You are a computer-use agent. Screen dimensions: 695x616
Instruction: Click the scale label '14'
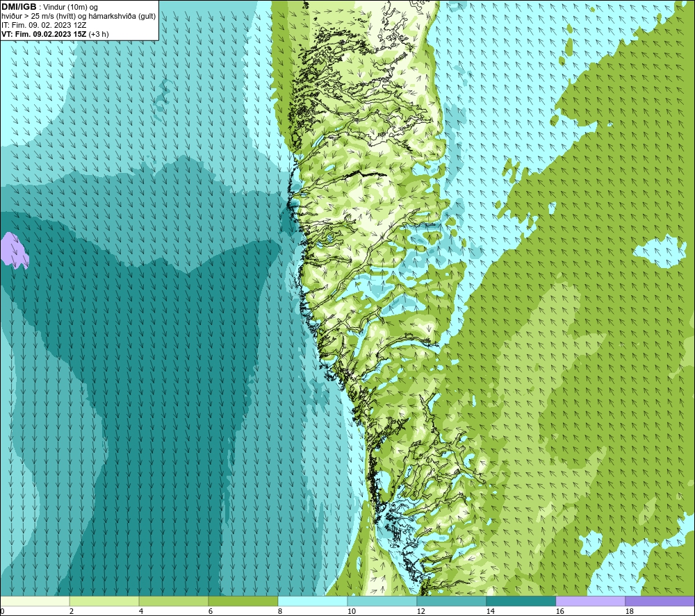[x=490, y=611]
